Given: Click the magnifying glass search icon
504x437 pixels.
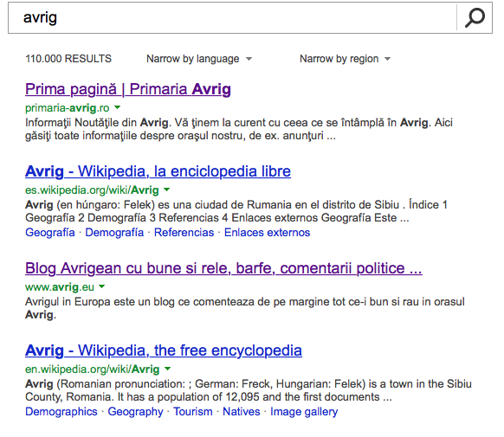Looking at the screenshot, I should pos(475,17).
